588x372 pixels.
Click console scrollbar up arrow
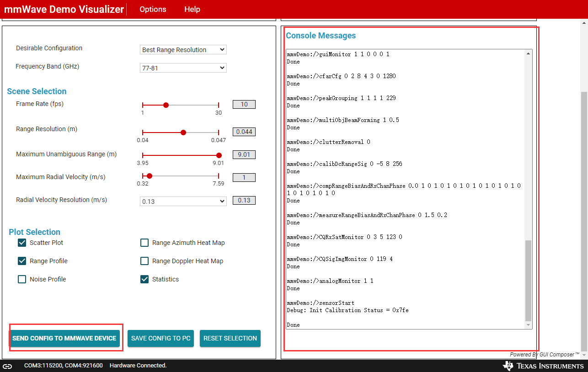pos(529,53)
